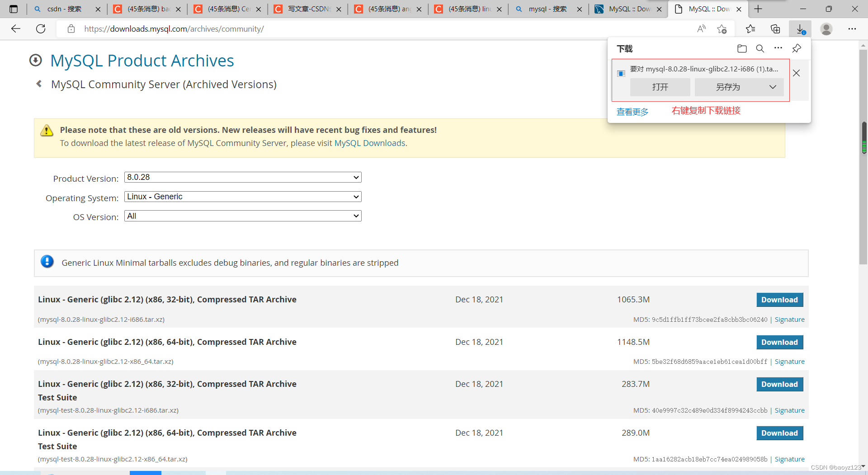
Task: Add this page to favorites with star icon
Action: coord(722,28)
